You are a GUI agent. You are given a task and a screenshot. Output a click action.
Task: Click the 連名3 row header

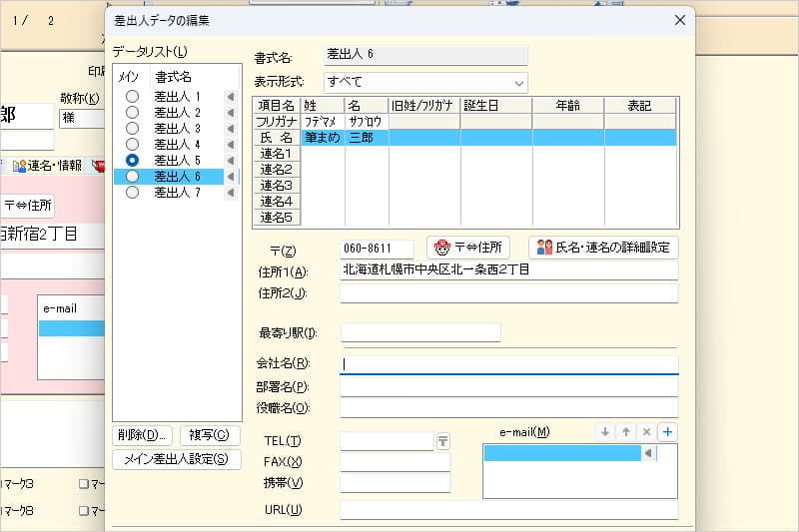pyautogui.click(x=277, y=186)
